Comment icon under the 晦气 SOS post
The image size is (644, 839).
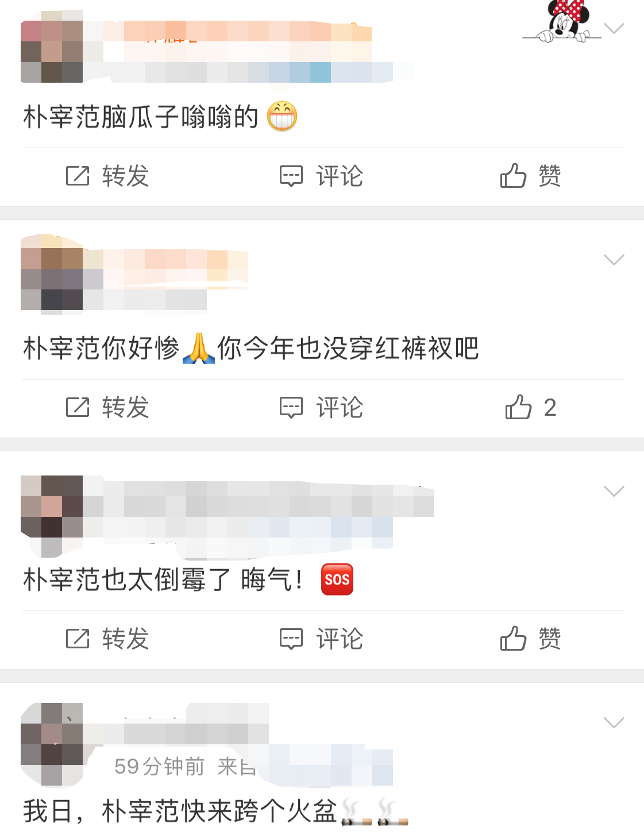pyautogui.click(x=291, y=639)
